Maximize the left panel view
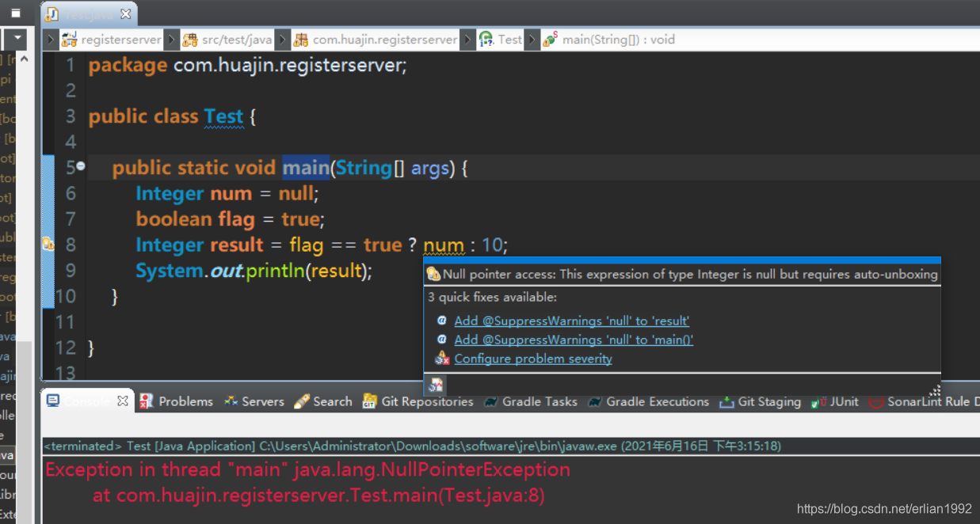The image size is (980, 524). click(x=15, y=13)
